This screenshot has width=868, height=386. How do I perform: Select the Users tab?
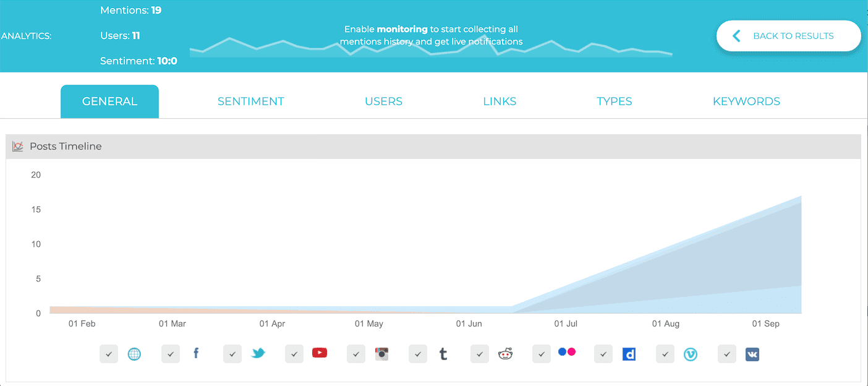tap(384, 101)
